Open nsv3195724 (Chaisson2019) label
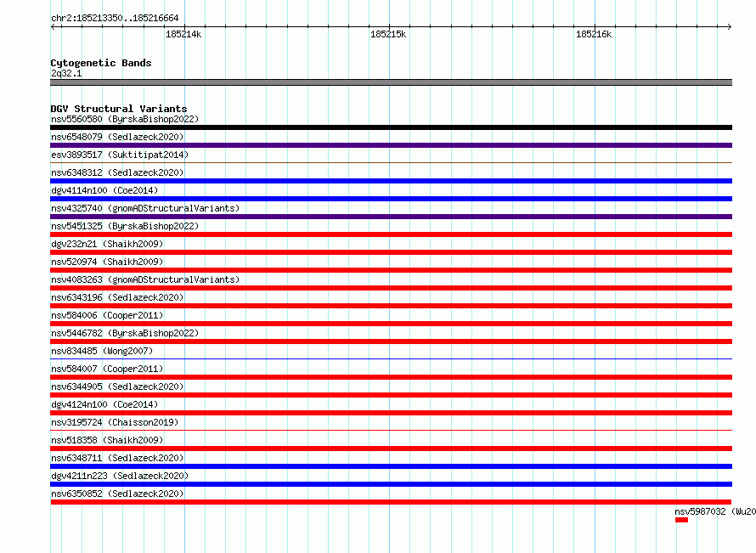756x553 pixels. 115,422
